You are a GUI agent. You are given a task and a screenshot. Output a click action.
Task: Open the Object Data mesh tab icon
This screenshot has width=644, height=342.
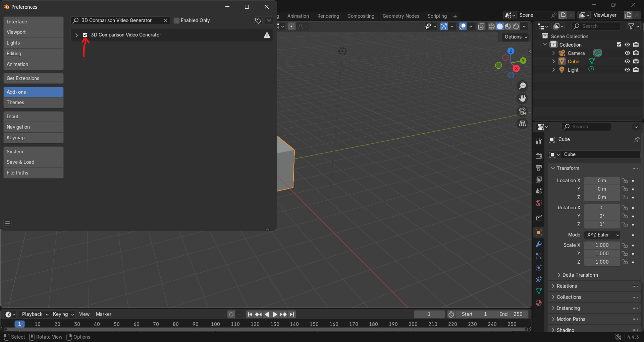click(x=539, y=291)
